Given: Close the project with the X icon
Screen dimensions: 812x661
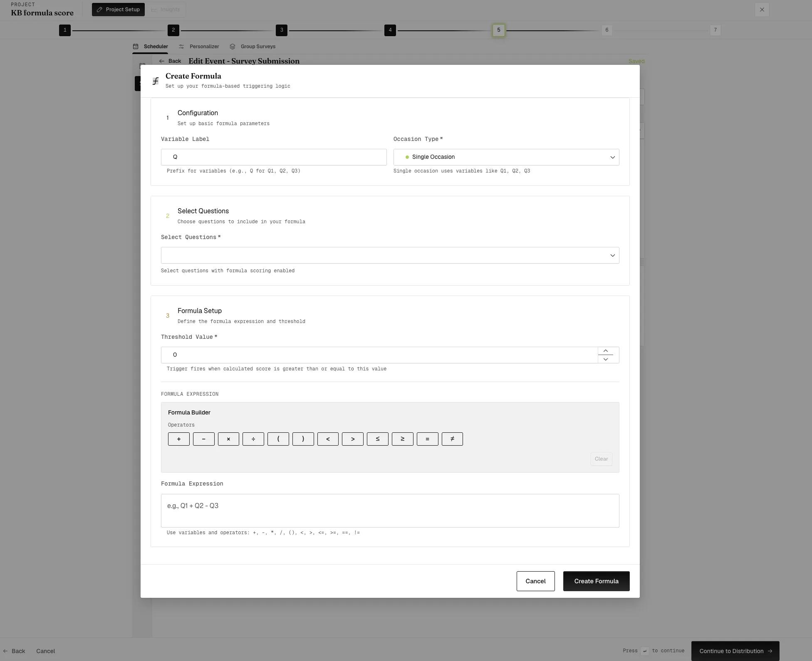Looking at the screenshot, I should click(x=762, y=10).
